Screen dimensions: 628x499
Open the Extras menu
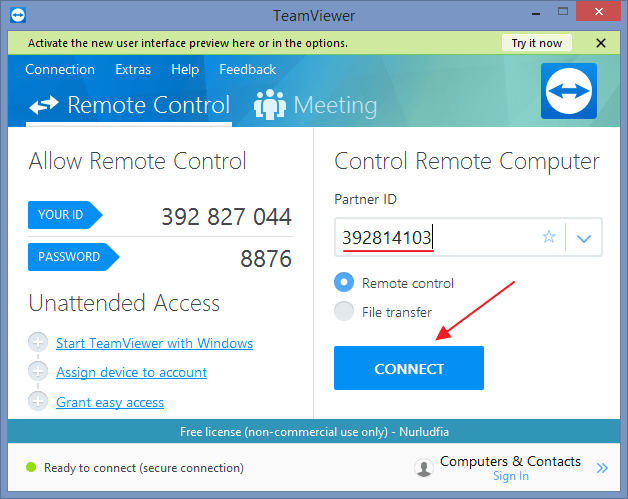pos(133,70)
